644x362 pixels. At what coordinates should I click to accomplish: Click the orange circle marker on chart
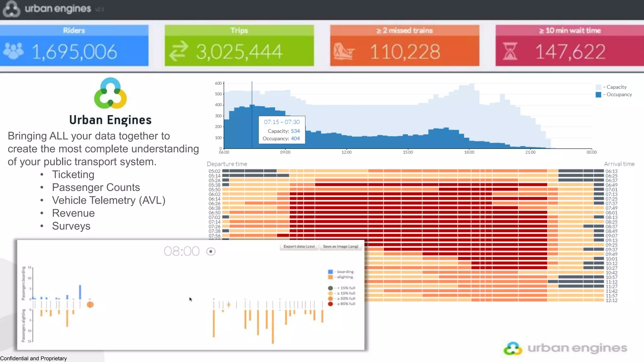click(x=90, y=304)
